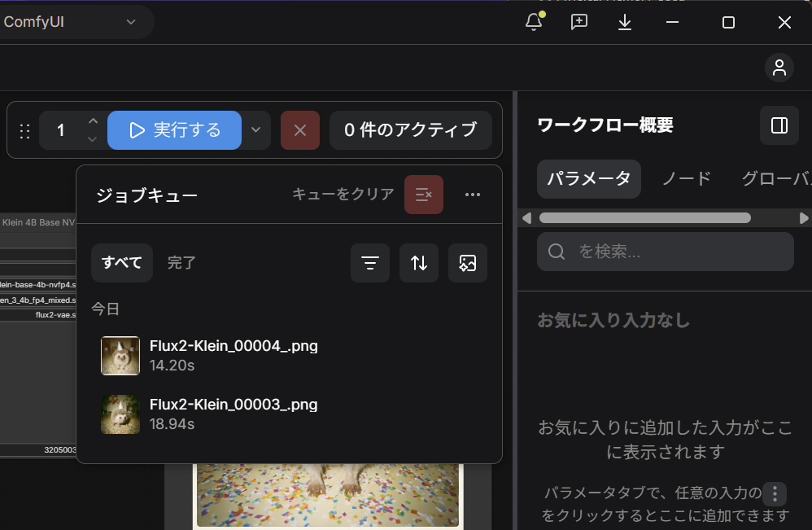The height and width of the screenshot is (530, 812).
Task: Open the generated assets image icon
Action: click(x=468, y=263)
